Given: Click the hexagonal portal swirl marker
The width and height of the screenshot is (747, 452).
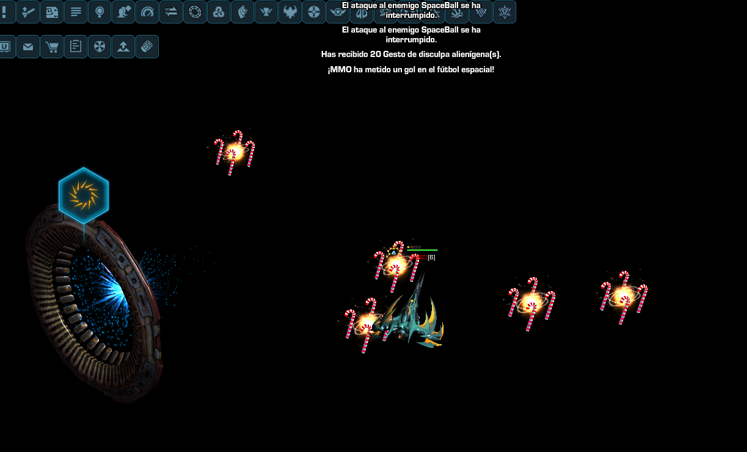Looking at the screenshot, I should 84,195.
